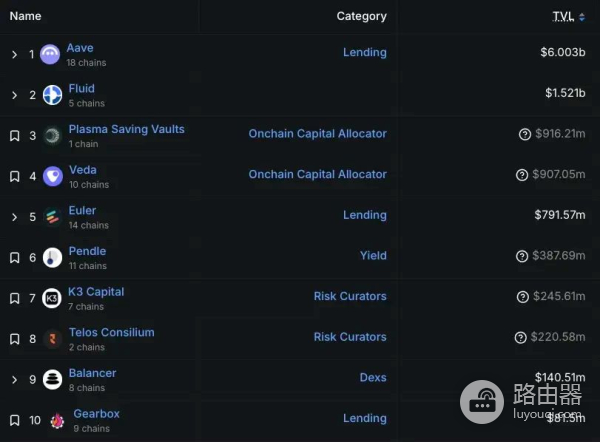
Task: Open the Onchain Capital Allocator category for Veda
Action: click(317, 174)
